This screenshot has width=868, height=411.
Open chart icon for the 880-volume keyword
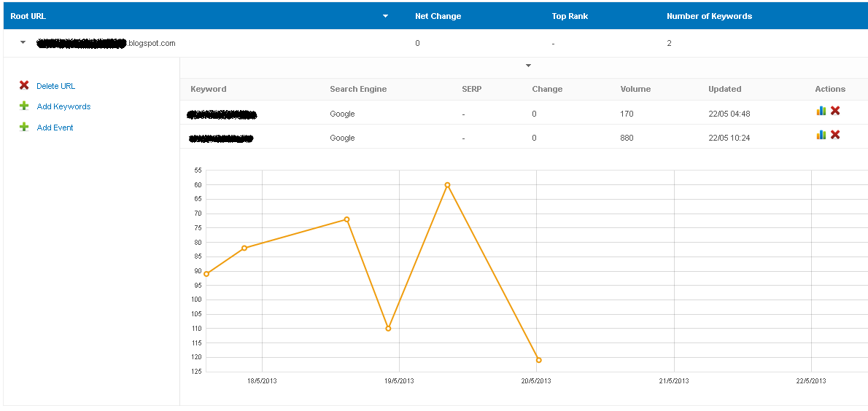click(821, 134)
